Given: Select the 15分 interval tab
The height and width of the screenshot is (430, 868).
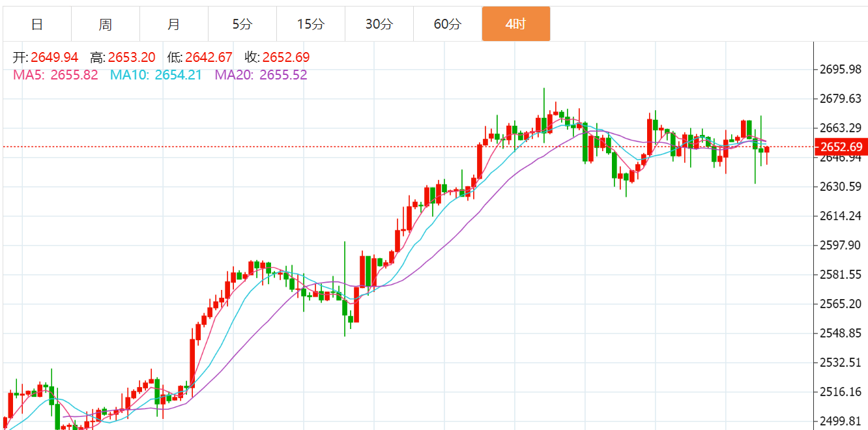Looking at the screenshot, I should 310,25.
